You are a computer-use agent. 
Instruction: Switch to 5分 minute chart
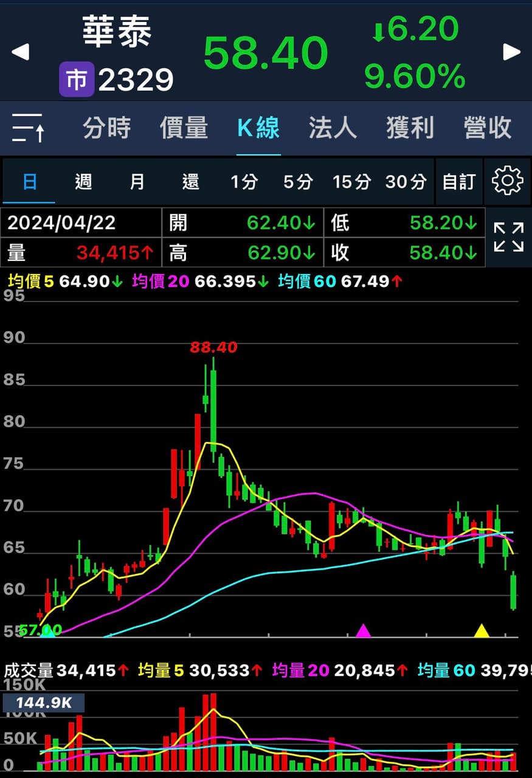click(298, 181)
